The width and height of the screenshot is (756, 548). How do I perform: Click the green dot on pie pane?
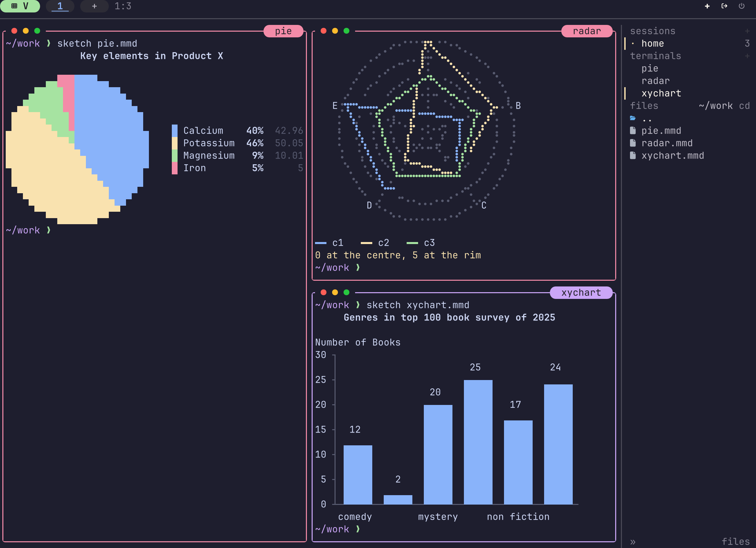[37, 31]
